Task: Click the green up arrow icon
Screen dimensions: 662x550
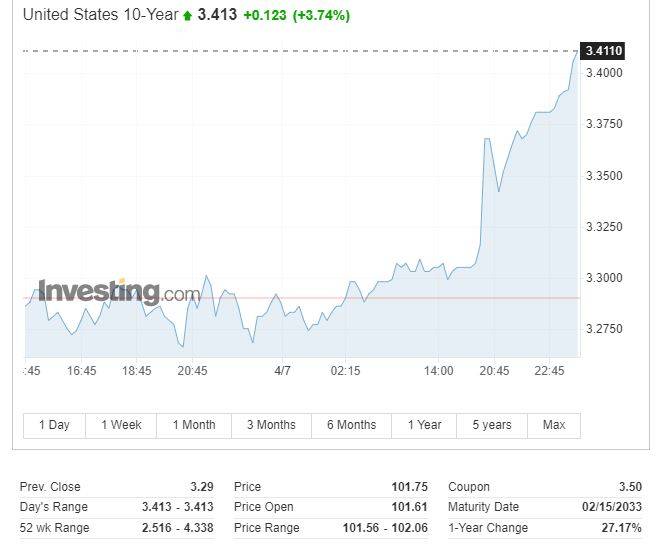Action: (188, 16)
